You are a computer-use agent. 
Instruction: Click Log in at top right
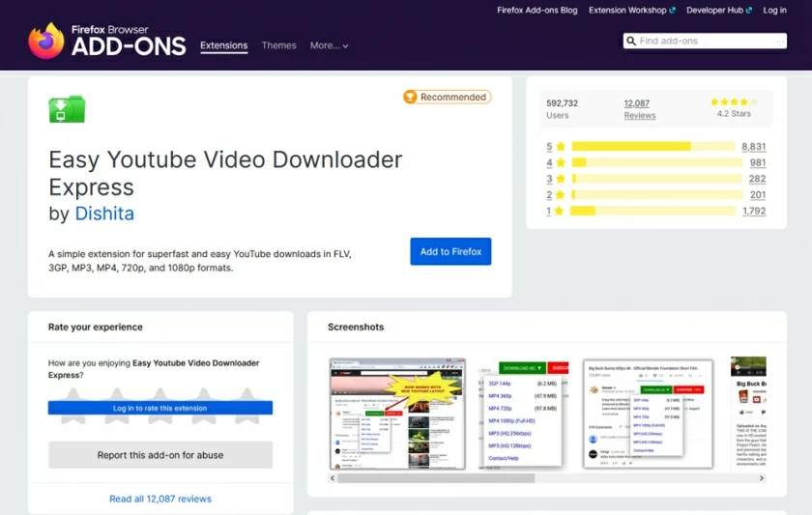point(774,11)
